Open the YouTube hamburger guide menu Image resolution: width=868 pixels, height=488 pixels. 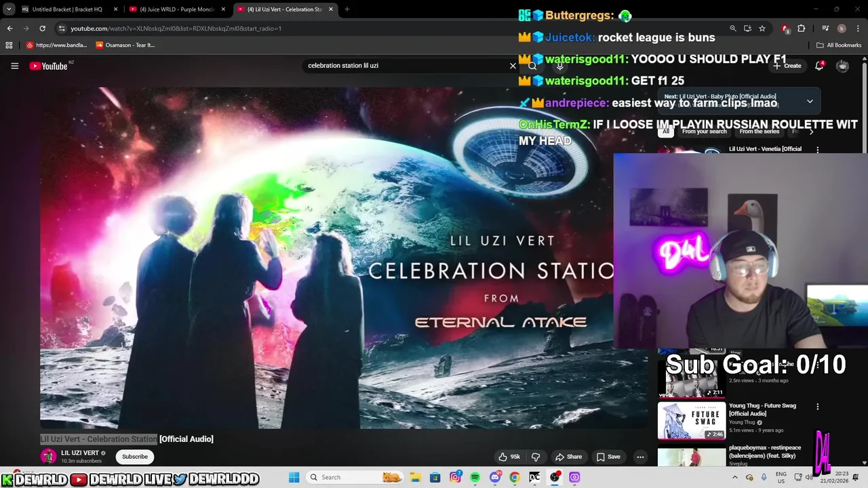coord(14,66)
